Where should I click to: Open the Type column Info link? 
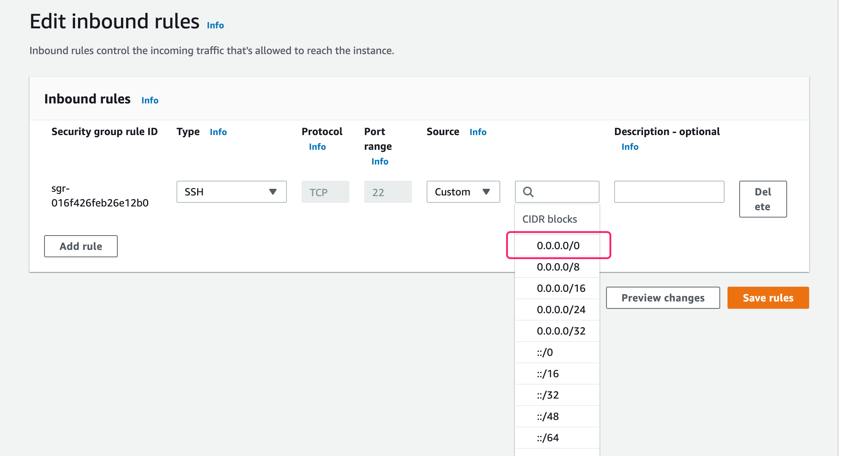tap(218, 132)
